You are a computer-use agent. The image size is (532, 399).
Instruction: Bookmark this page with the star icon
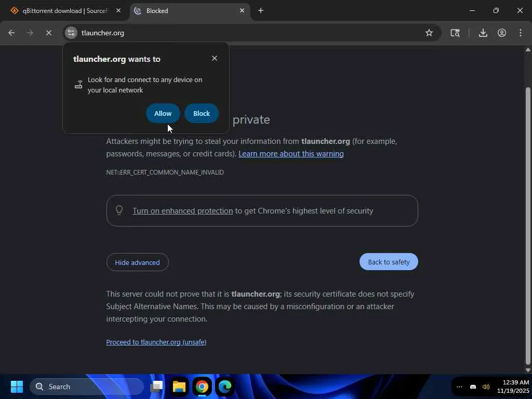point(429,33)
